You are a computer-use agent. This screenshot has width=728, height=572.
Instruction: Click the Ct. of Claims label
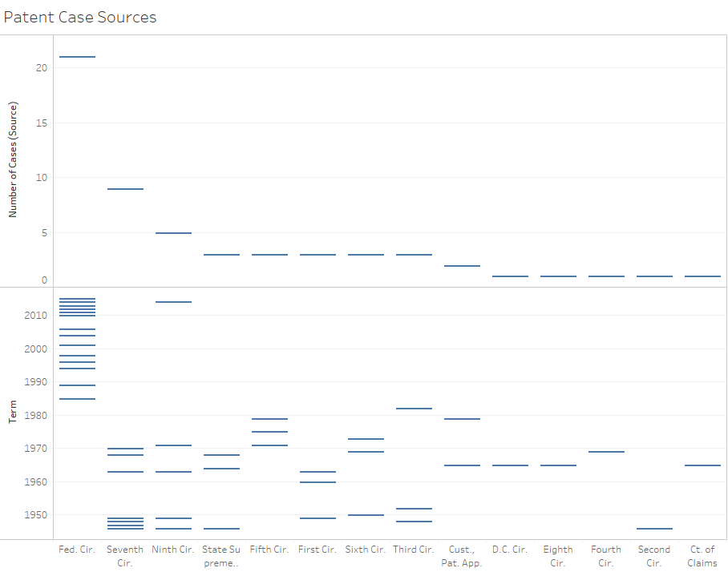point(702,556)
